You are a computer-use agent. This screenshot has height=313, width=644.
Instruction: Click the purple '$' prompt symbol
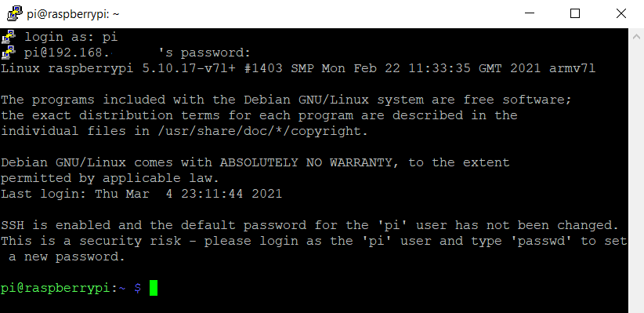point(138,289)
